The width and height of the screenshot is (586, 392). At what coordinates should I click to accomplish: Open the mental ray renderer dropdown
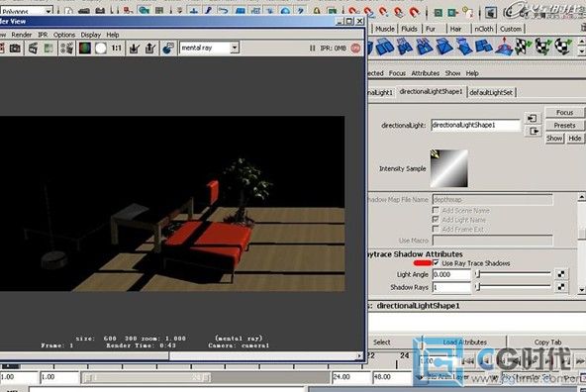(x=235, y=48)
